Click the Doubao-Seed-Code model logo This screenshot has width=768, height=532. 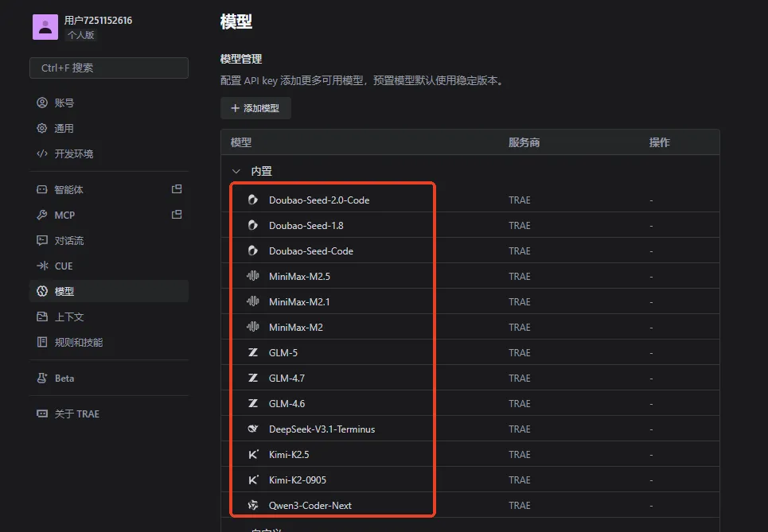click(253, 250)
